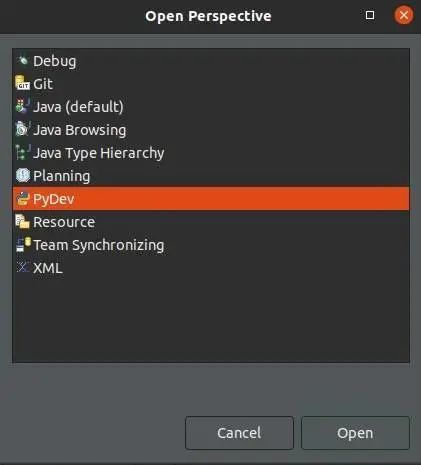Screen dimensions: 421x465
Task: Click the Java Type Hierarchy icon
Action: click(x=23, y=152)
